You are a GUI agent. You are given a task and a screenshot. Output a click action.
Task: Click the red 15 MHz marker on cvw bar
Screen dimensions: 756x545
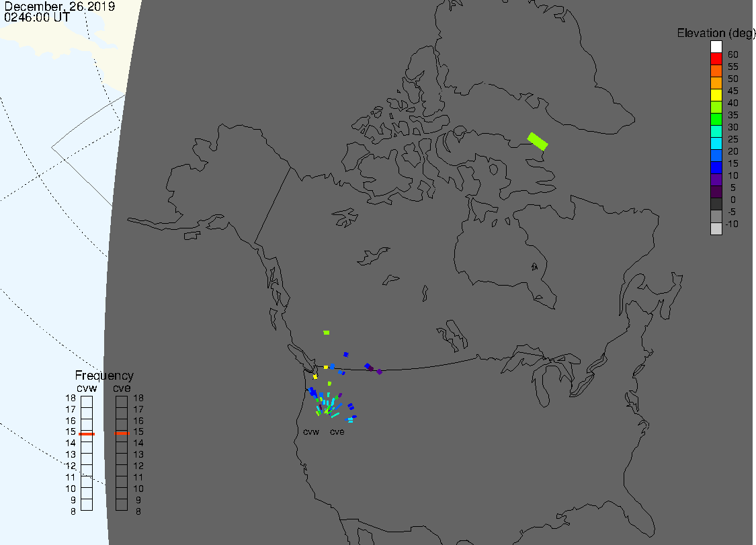pyautogui.click(x=87, y=434)
